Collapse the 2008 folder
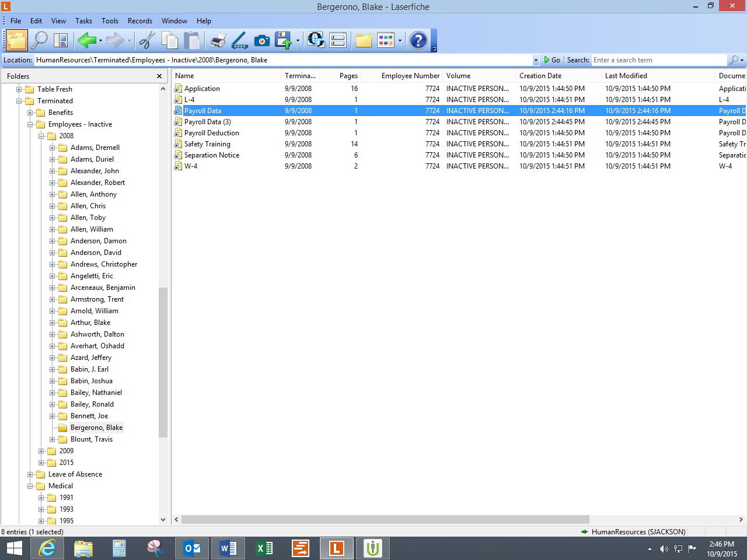 point(41,136)
